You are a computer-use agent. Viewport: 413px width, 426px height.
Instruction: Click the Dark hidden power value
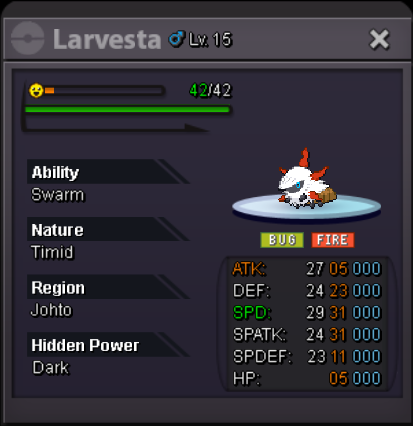click(51, 368)
